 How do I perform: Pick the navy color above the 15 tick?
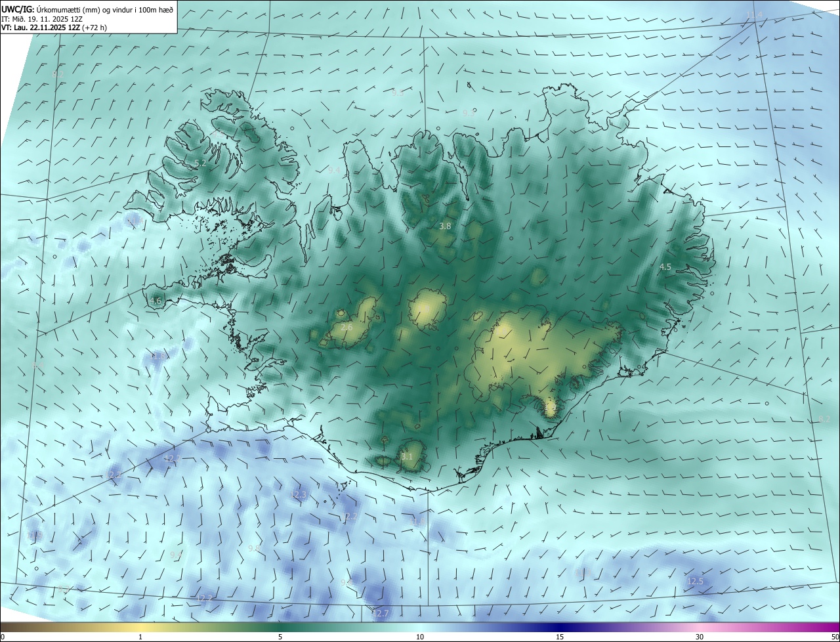[x=560, y=627]
